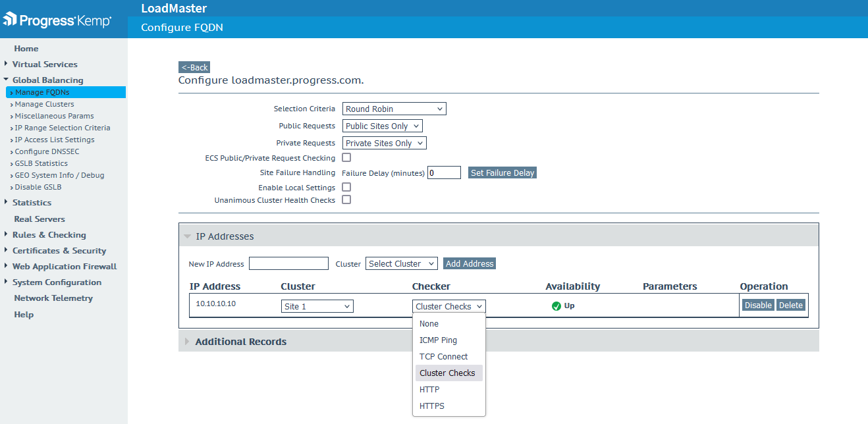Click the Progress Kemp logo
The image size is (868, 424).
tap(57, 20)
